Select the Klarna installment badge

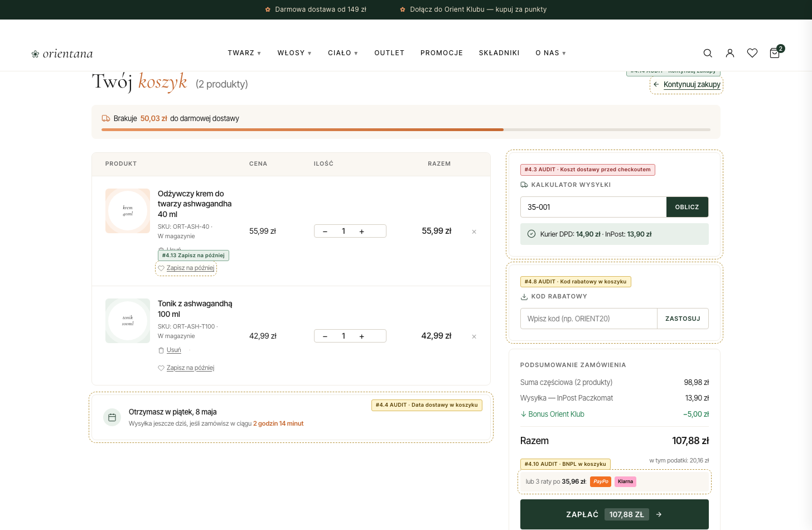point(625,481)
